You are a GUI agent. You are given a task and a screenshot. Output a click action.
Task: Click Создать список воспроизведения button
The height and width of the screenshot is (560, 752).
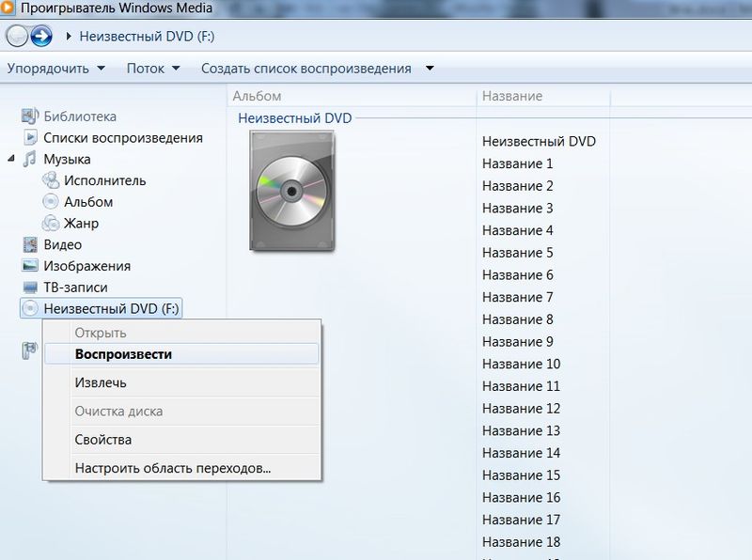(x=306, y=69)
